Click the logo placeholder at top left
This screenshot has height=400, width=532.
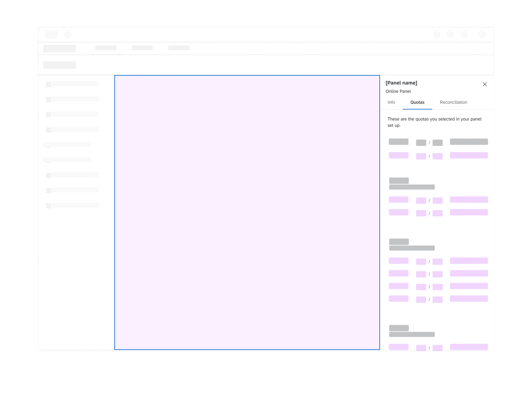click(52, 35)
